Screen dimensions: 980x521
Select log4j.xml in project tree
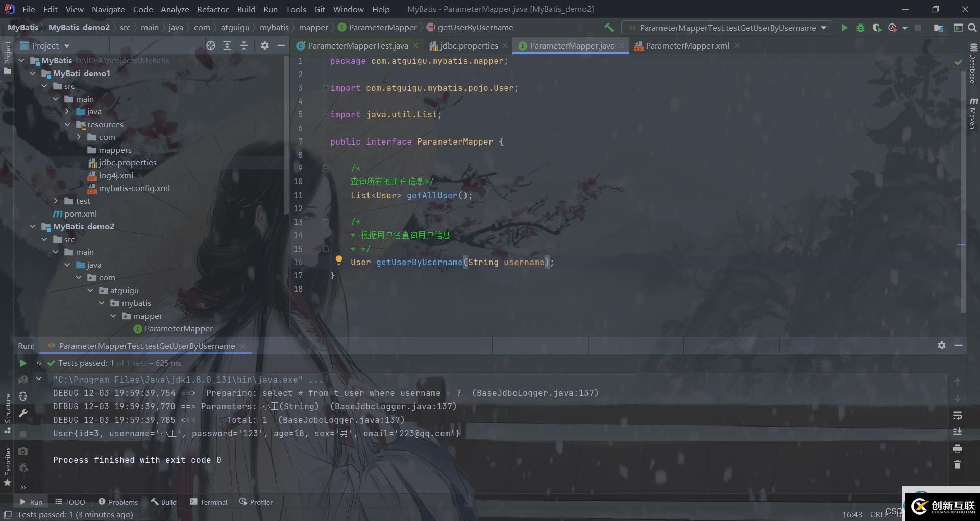[116, 175]
